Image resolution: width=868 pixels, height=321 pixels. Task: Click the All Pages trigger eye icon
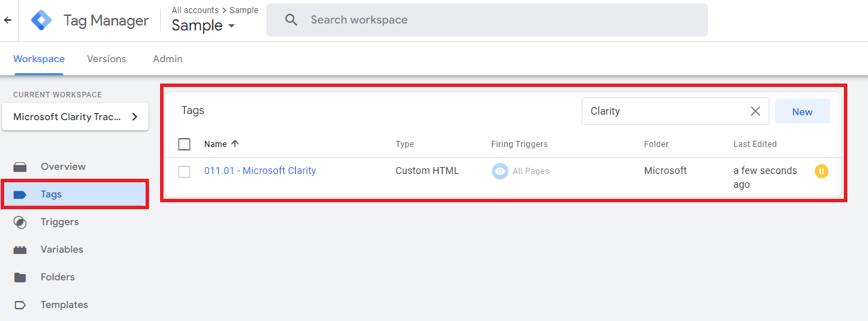pos(500,171)
